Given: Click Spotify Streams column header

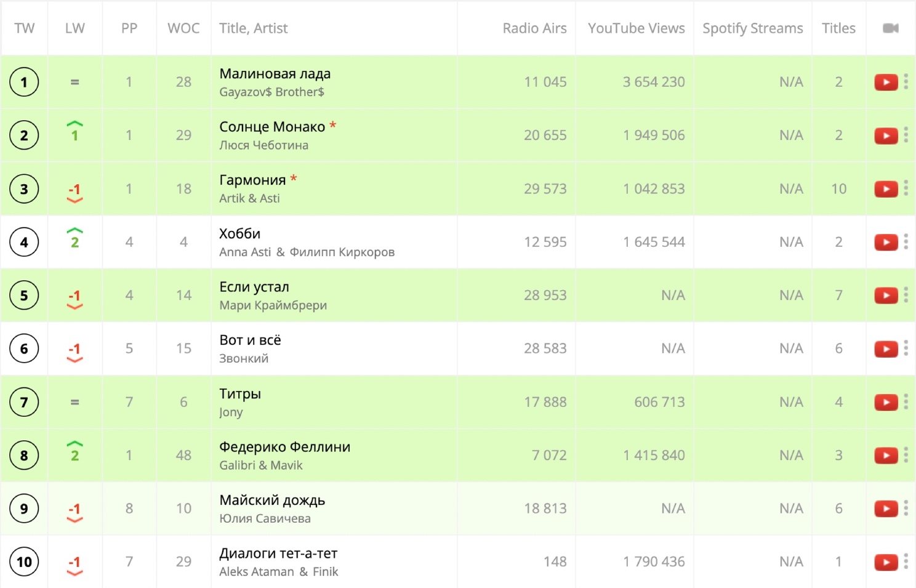Looking at the screenshot, I should pos(752,28).
